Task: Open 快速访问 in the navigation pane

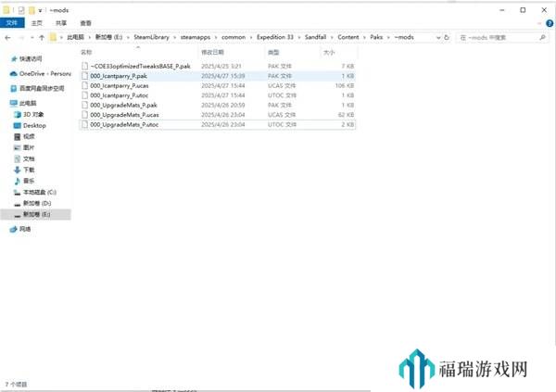Action: (x=31, y=59)
